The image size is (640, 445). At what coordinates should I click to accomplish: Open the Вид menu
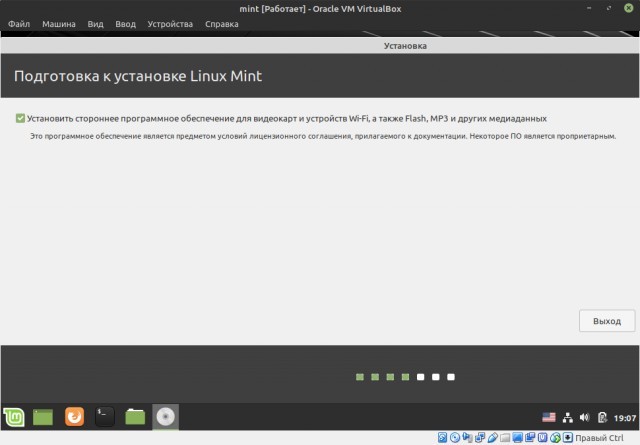95,24
